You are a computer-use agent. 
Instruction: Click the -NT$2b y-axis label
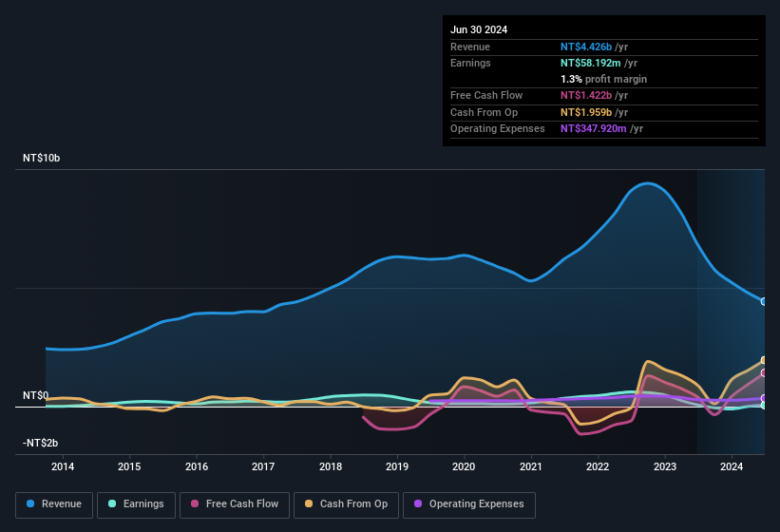(x=40, y=443)
